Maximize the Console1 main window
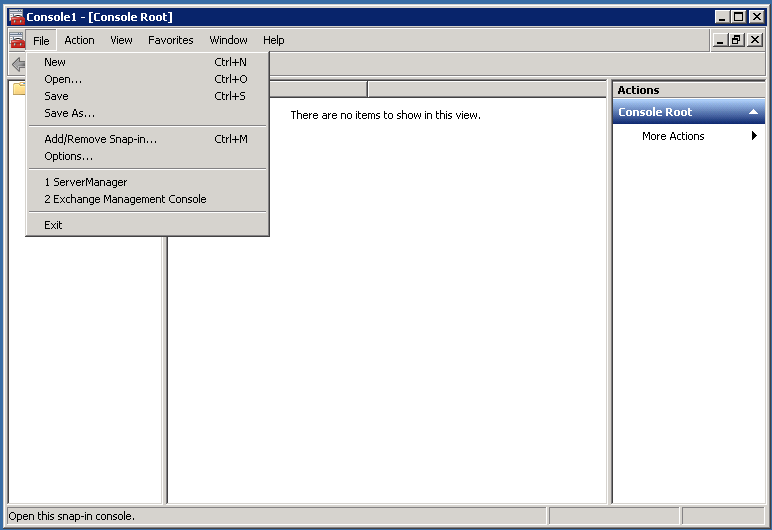 [x=739, y=17]
